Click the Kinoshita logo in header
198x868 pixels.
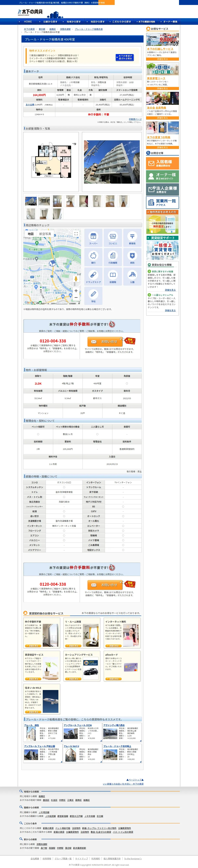click(30, 12)
